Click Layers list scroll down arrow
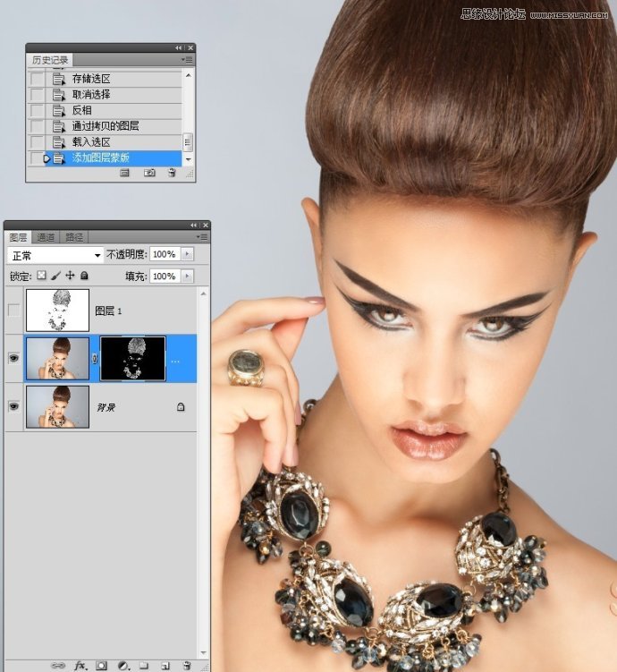 tap(203, 653)
